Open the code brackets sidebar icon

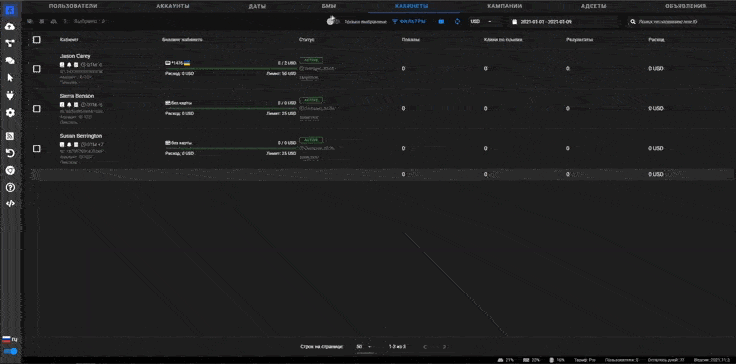tap(10, 204)
